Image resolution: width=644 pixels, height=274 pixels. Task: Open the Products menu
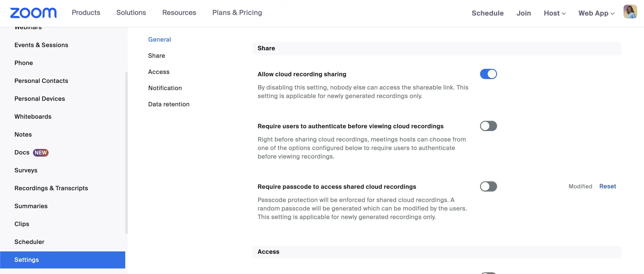click(x=86, y=13)
